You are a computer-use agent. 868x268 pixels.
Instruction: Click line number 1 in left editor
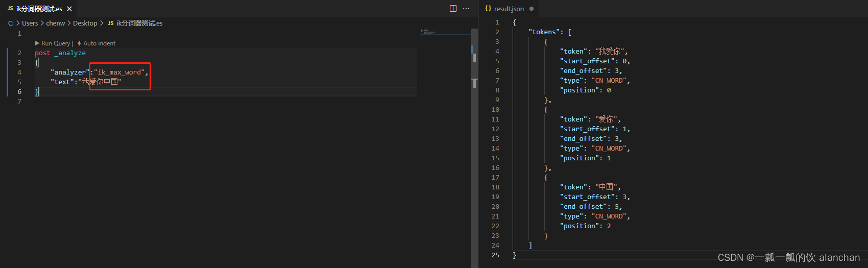click(x=19, y=34)
